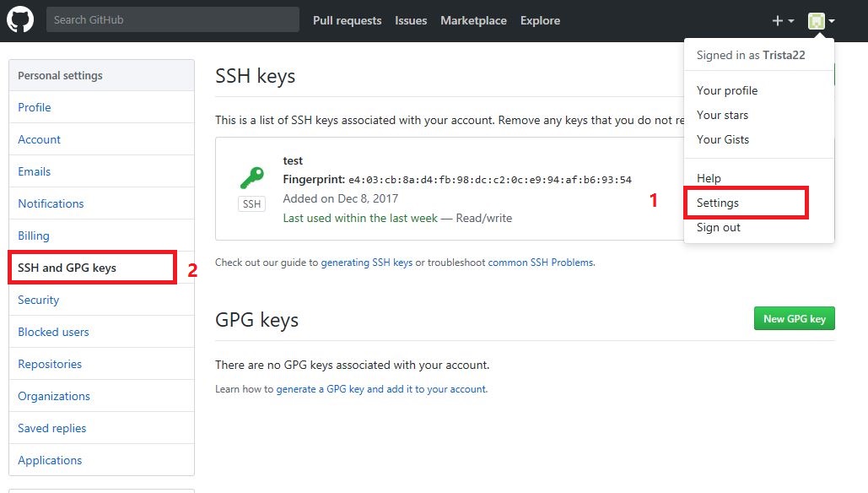Open Help from user menu
Image resolution: width=868 pixels, height=493 pixels.
point(759,178)
